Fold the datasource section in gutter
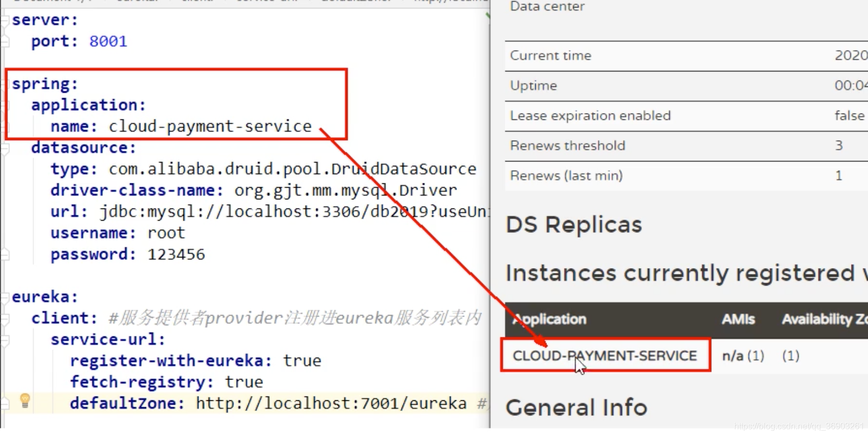 tap(5, 148)
